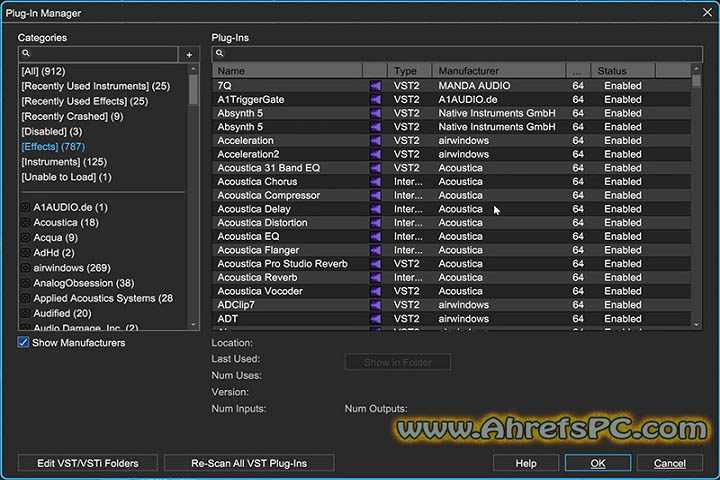Sort by the Manufacturer column header
The width and height of the screenshot is (720, 480).
499,71
